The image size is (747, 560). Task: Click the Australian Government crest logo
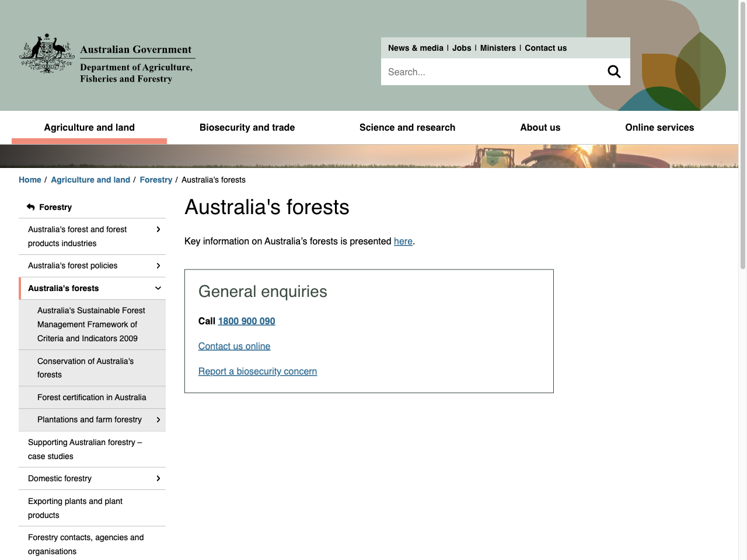click(47, 54)
